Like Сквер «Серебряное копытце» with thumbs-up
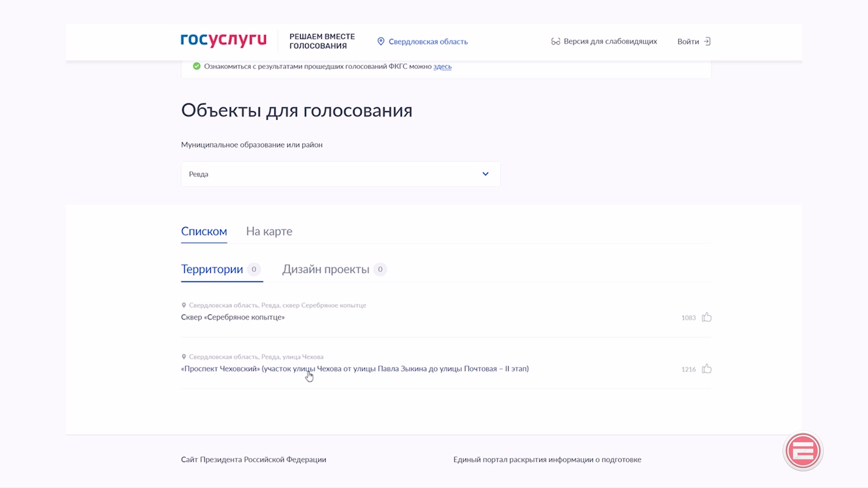Viewport: 868px width, 488px height. 707,317
